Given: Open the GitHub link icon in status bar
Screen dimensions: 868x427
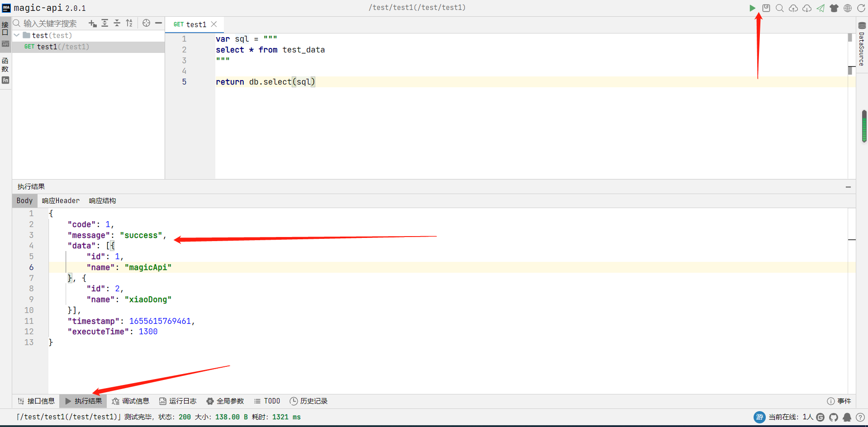Looking at the screenshot, I should 834,417.
